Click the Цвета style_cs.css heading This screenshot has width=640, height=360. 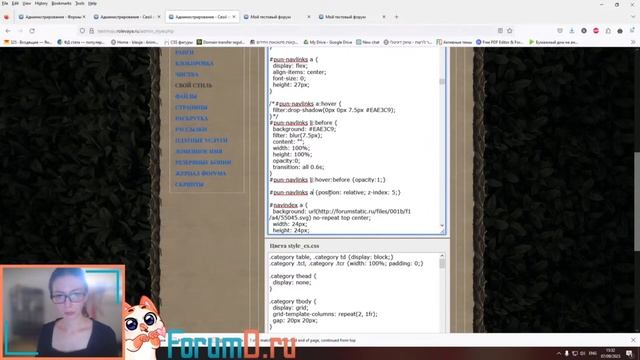[x=294, y=246]
